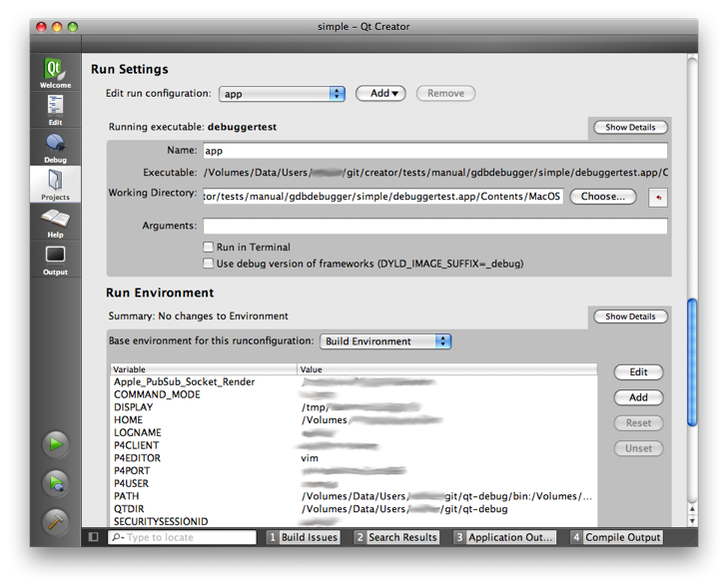Click the vim value of P4EDITOR
The height and width of the screenshot is (588, 728).
[310, 458]
